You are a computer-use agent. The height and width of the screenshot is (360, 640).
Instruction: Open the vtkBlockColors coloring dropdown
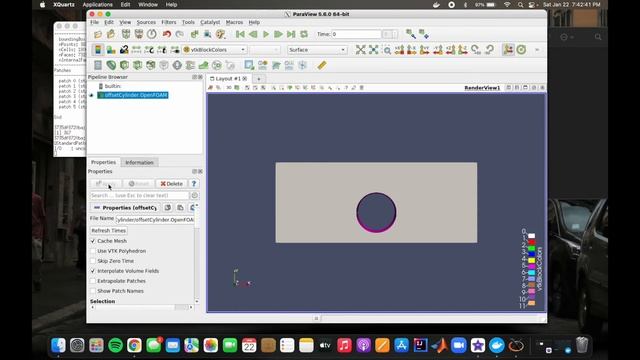click(215, 50)
